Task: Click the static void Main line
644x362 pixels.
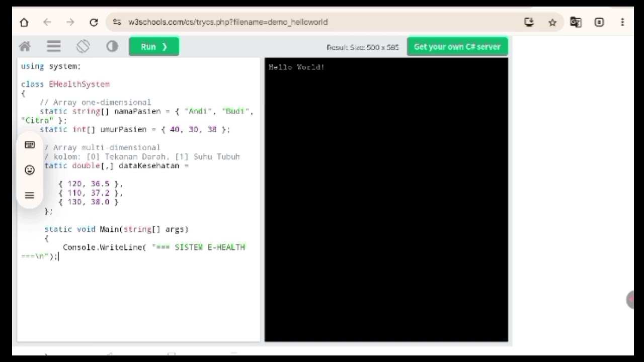Action: (x=116, y=229)
